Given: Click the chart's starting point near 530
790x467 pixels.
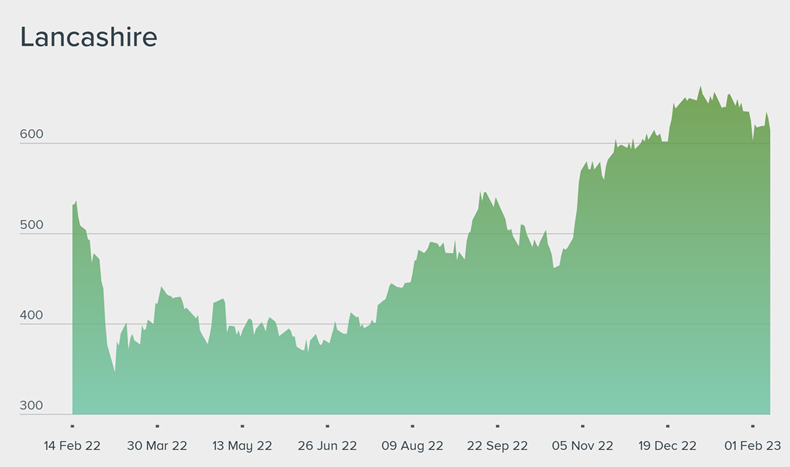Looking at the screenshot, I should point(75,204).
